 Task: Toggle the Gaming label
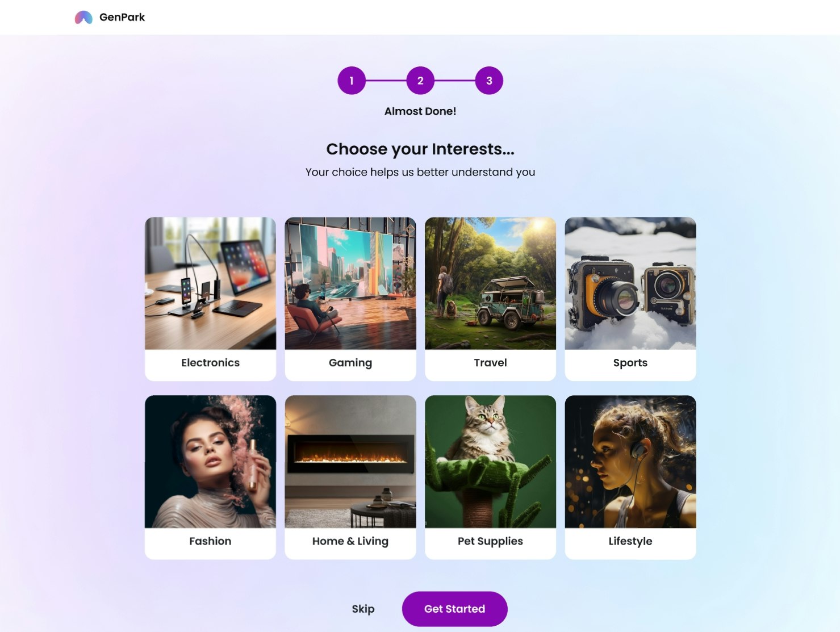(x=350, y=363)
